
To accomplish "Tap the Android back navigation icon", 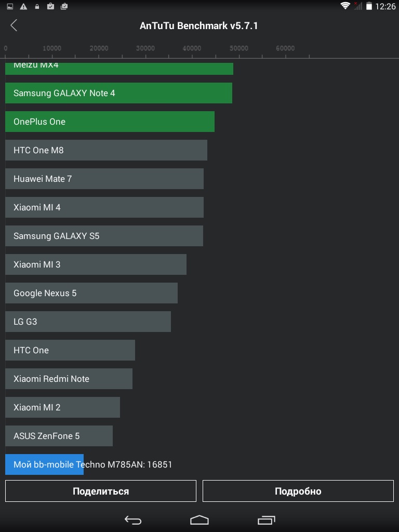I will [132, 520].
